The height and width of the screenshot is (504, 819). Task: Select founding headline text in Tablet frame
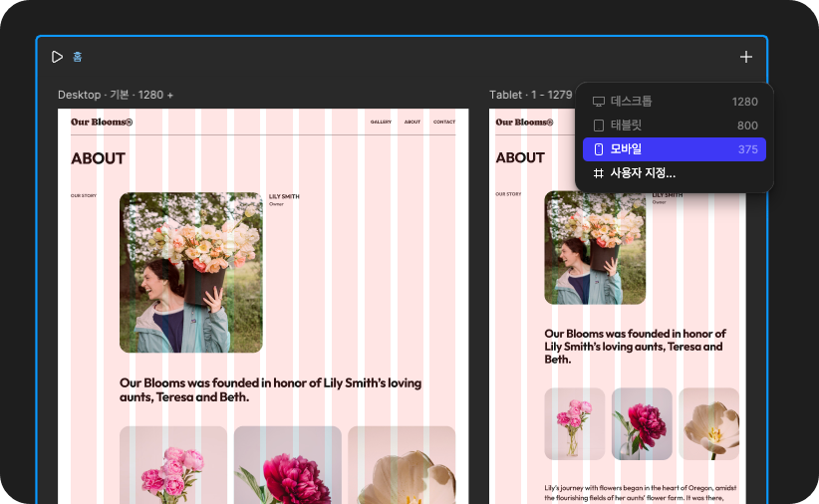pyautogui.click(x=635, y=347)
